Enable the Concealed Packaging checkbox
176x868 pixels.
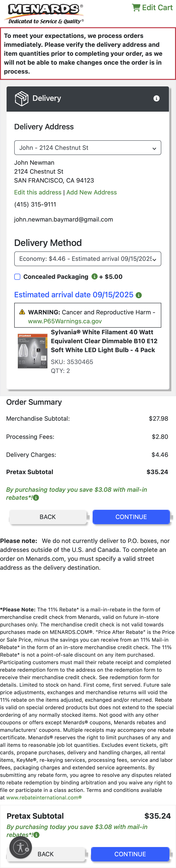(17, 277)
